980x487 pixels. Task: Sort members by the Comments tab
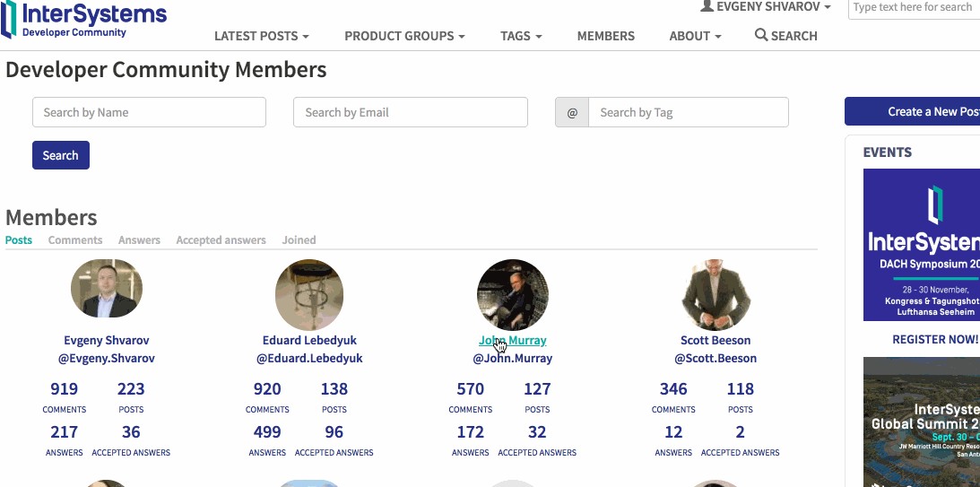coord(75,240)
